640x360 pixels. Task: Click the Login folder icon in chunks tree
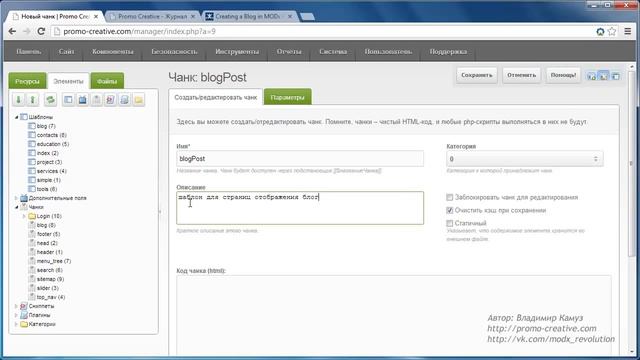pos(32,216)
